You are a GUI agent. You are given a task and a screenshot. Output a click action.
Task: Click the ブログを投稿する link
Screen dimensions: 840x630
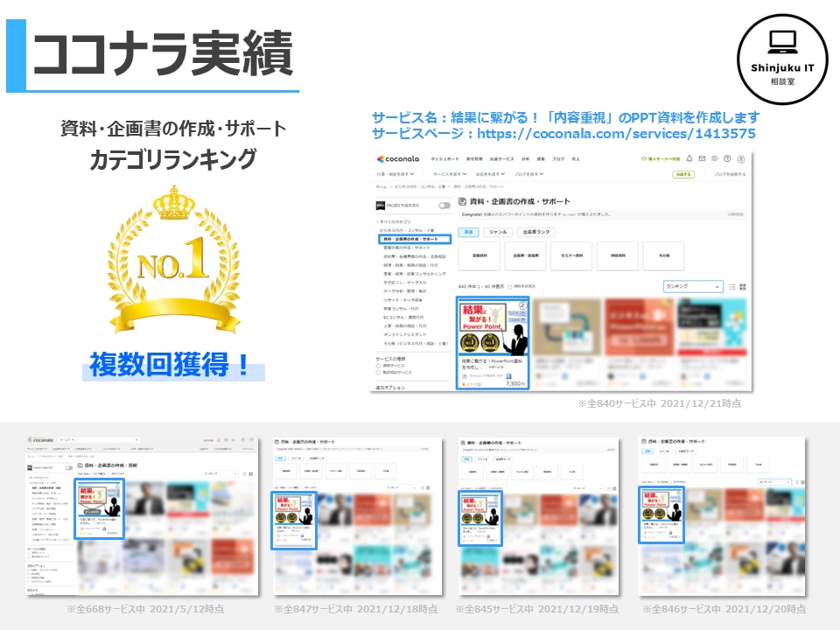click(x=730, y=174)
